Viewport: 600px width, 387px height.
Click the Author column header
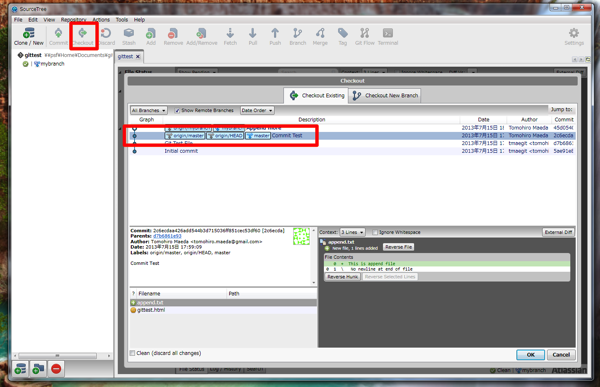coord(529,119)
